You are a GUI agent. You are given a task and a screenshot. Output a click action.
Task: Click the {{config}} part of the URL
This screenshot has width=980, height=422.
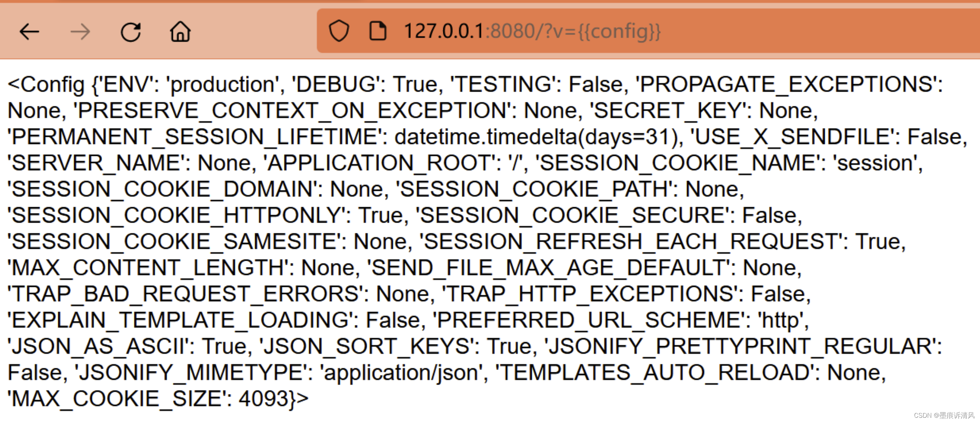(619, 31)
